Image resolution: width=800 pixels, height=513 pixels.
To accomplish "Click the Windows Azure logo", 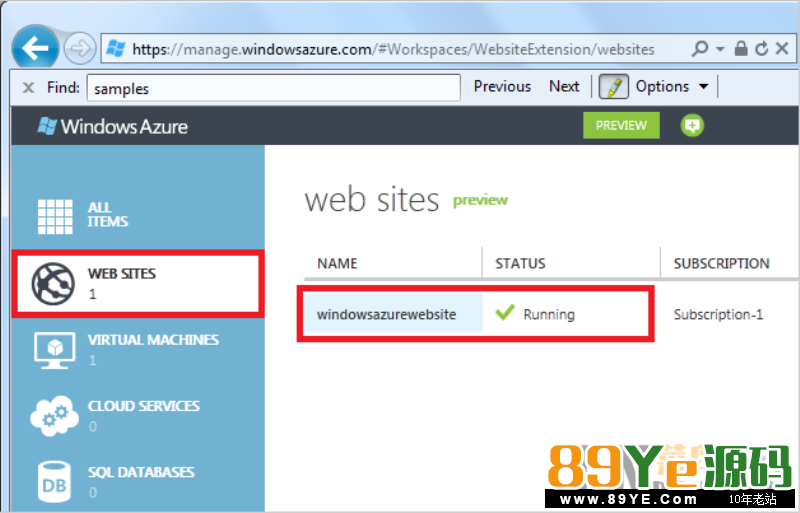I will point(112,126).
